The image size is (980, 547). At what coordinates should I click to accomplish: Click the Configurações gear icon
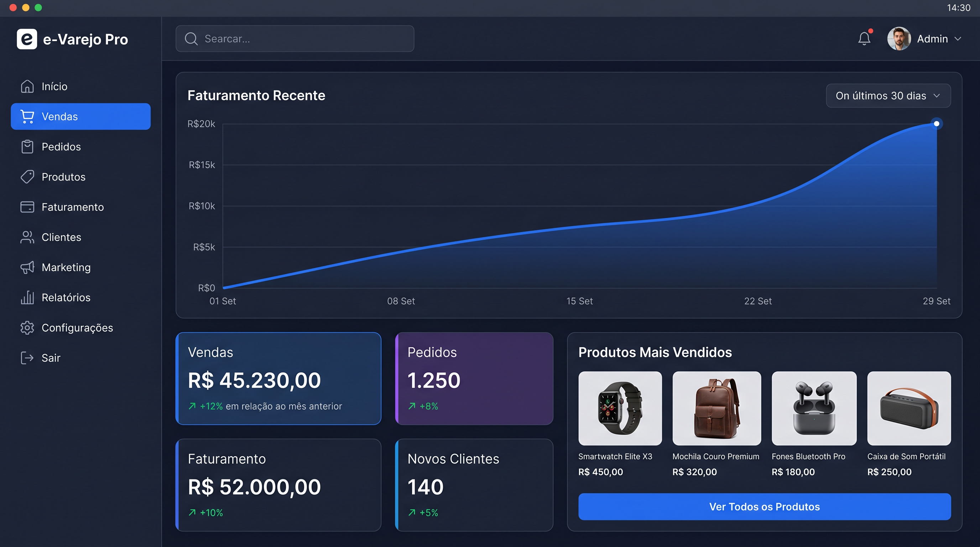pos(27,328)
